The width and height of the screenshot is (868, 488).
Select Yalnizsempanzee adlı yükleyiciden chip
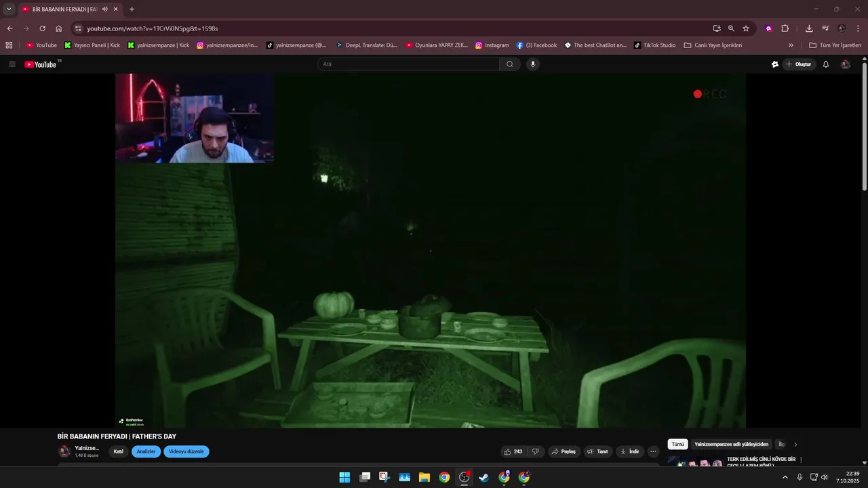pyautogui.click(x=732, y=445)
